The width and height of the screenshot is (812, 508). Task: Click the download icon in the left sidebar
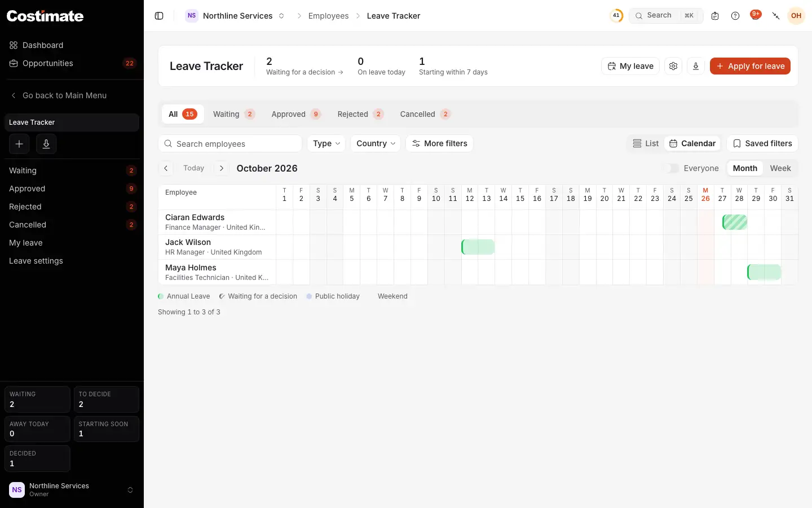[46, 144]
